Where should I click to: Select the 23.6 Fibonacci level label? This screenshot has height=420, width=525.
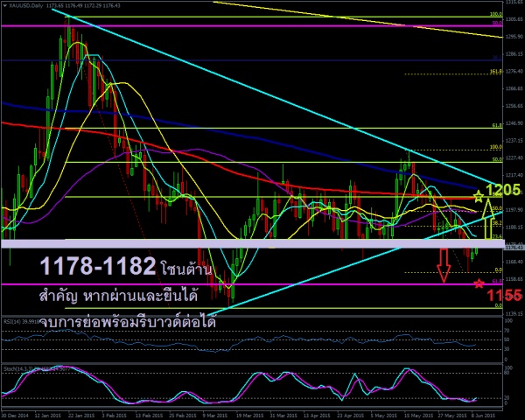pyautogui.click(x=497, y=236)
